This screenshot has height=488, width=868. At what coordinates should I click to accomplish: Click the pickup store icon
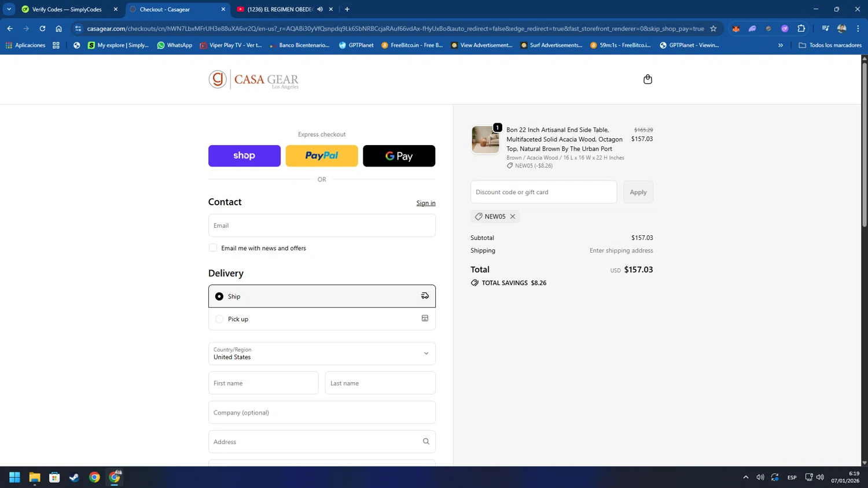(x=425, y=319)
